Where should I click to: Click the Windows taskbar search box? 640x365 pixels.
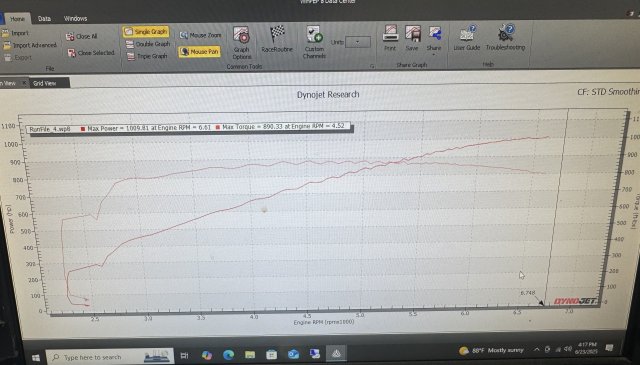pyautogui.click(x=109, y=357)
